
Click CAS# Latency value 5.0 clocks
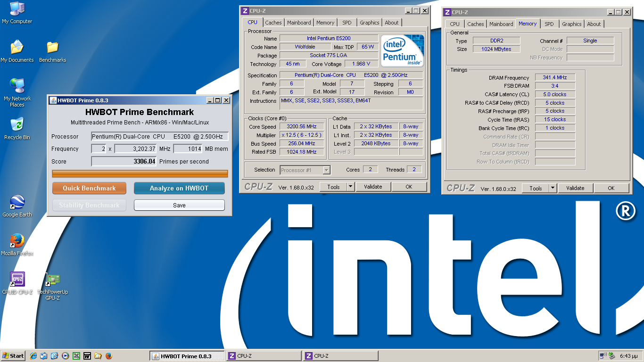(x=555, y=94)
